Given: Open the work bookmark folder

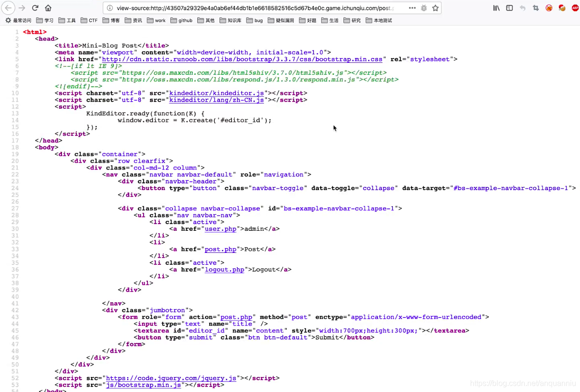Looking at the screenshot, I should coord(157,20).
